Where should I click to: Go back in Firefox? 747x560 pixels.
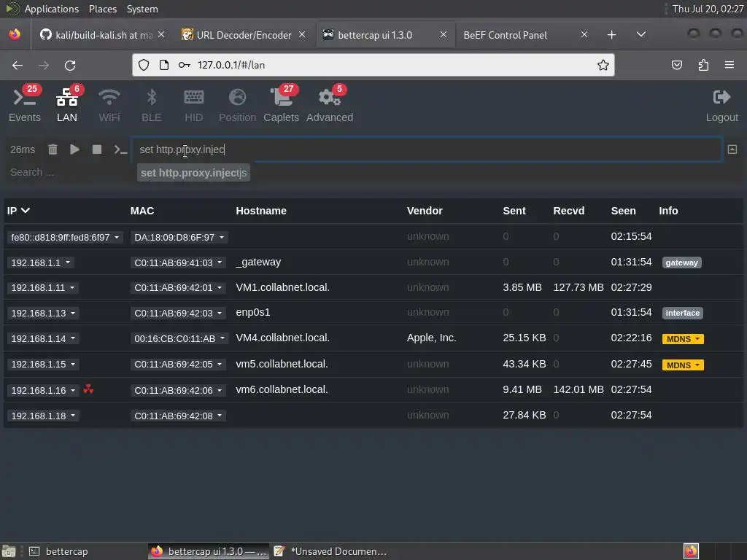[18, 65]
